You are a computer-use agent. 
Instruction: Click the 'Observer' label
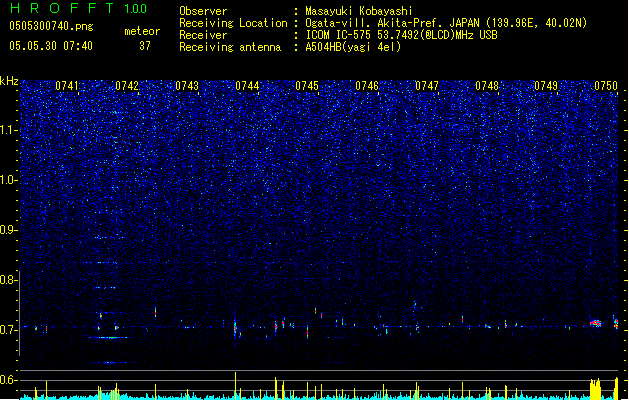[x=203, y=11]
